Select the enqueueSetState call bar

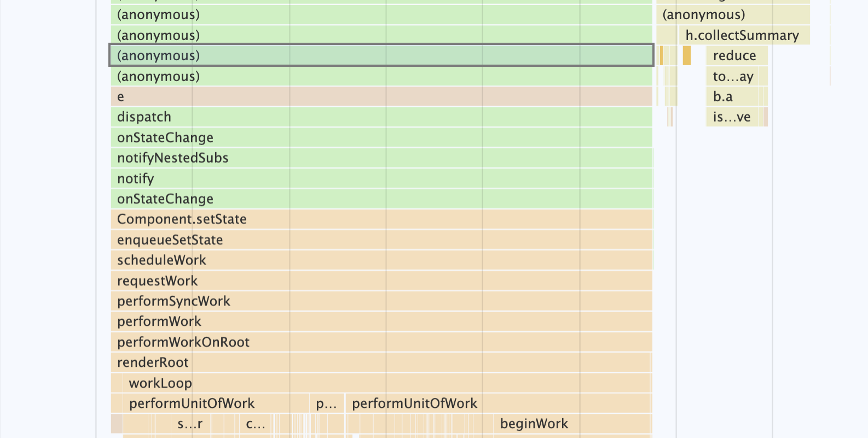point(381,240)
